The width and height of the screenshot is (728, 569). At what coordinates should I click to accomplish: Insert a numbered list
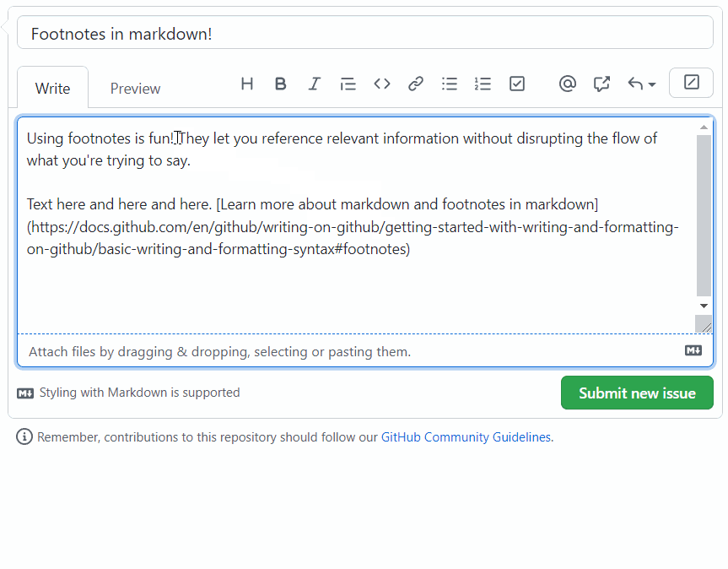(483, 84)
